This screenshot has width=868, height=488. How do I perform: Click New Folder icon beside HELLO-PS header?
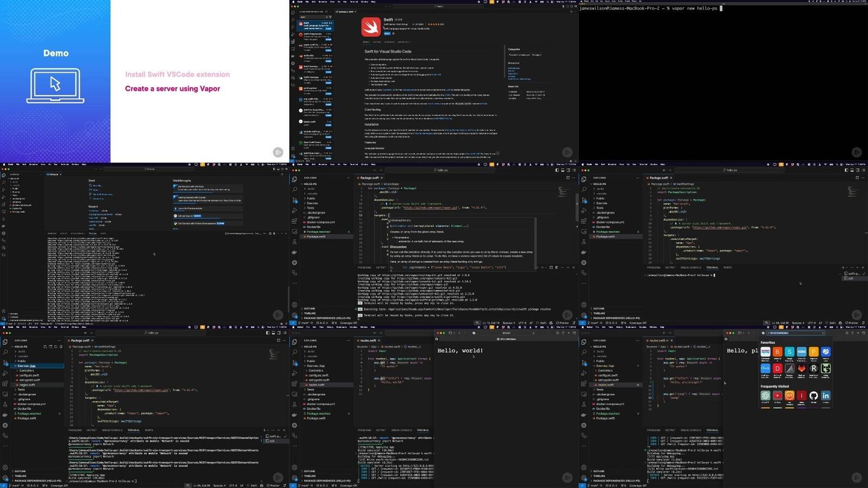[50, 347]
